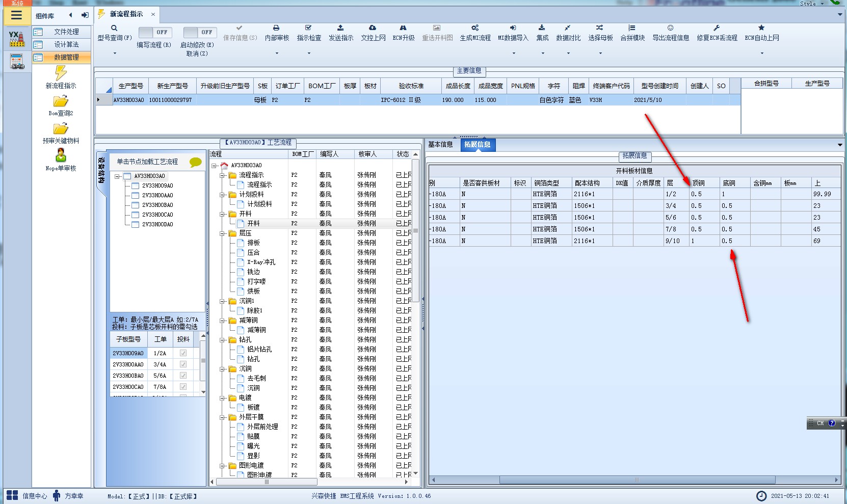Select the X-Ray冲孔 process step
Image resolution: width=847 pixels, height=504 pixels.
point(261,262)
